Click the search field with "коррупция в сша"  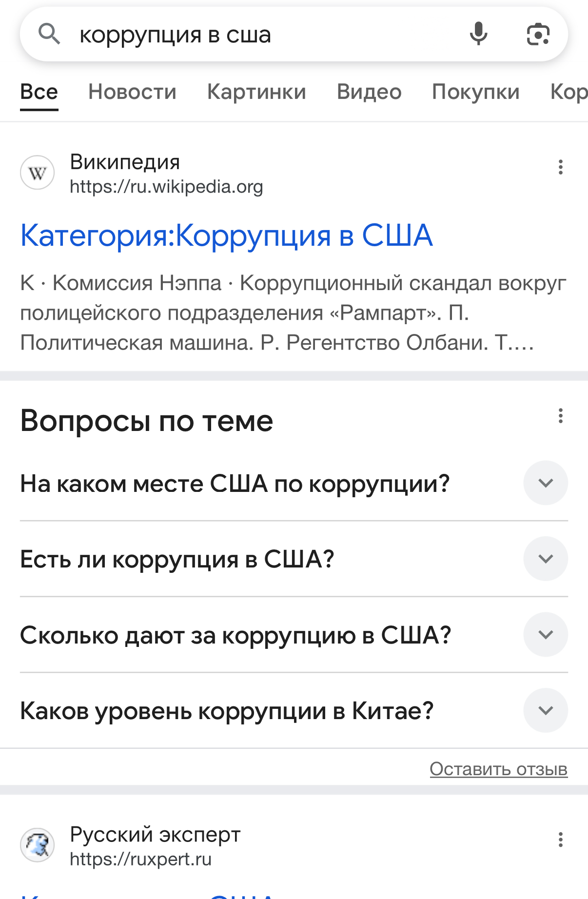[x=263, y=35]
